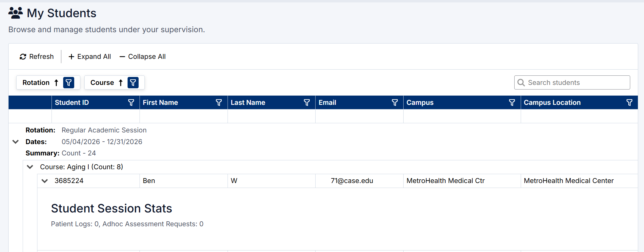644x252 pixels.
Task: Filter by Email column
Action: [395, 103]
